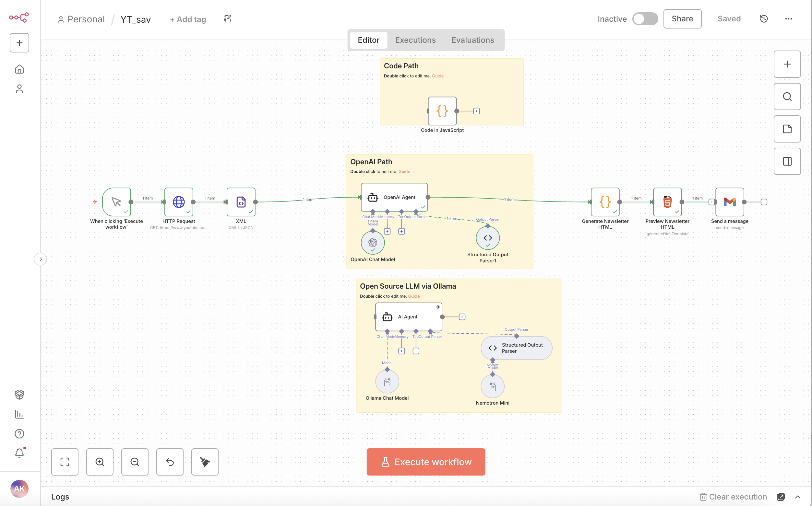Add a sticky note to canvas
Screen dimensions: 812x506
pos(787,129)
